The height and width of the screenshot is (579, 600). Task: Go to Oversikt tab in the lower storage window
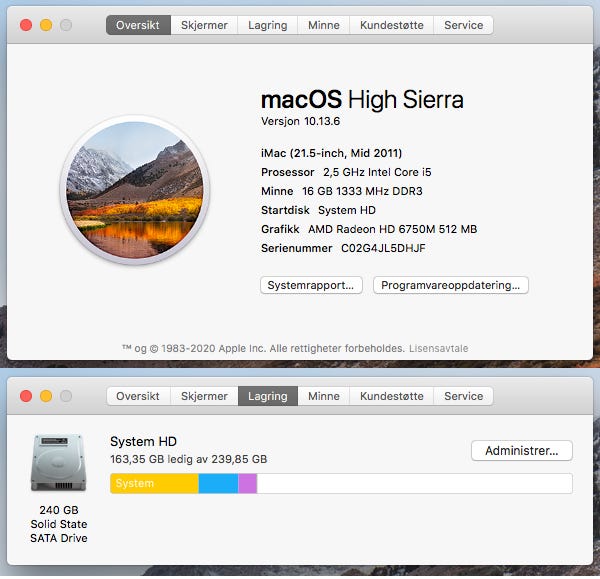138,396
